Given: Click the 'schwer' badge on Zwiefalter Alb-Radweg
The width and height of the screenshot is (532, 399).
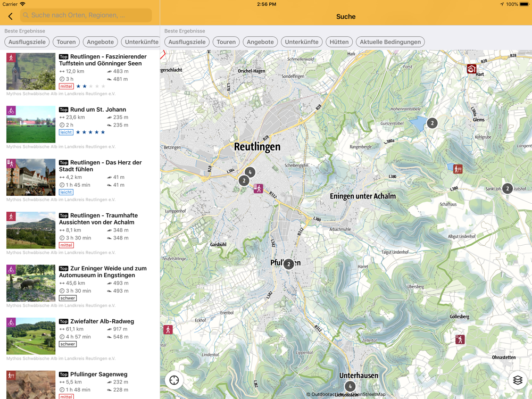Looking at the screenshot, I should 68,344.
